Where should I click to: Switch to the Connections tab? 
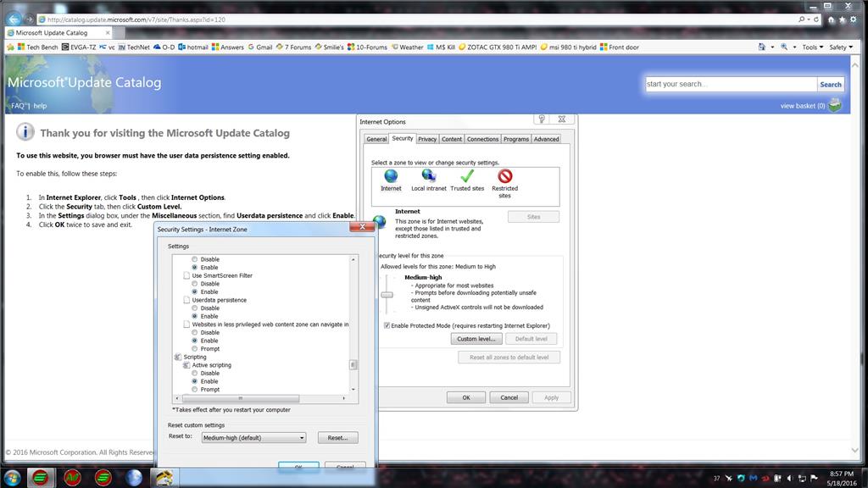[x=482, y=140]
